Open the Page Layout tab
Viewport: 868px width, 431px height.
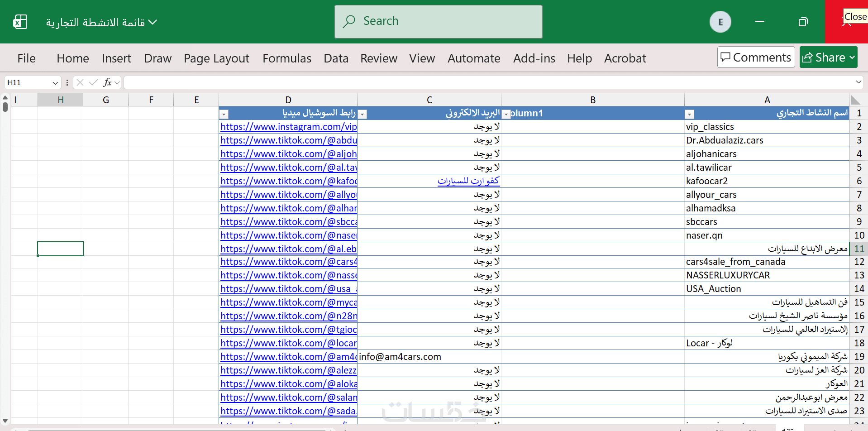tap(216, 58)
